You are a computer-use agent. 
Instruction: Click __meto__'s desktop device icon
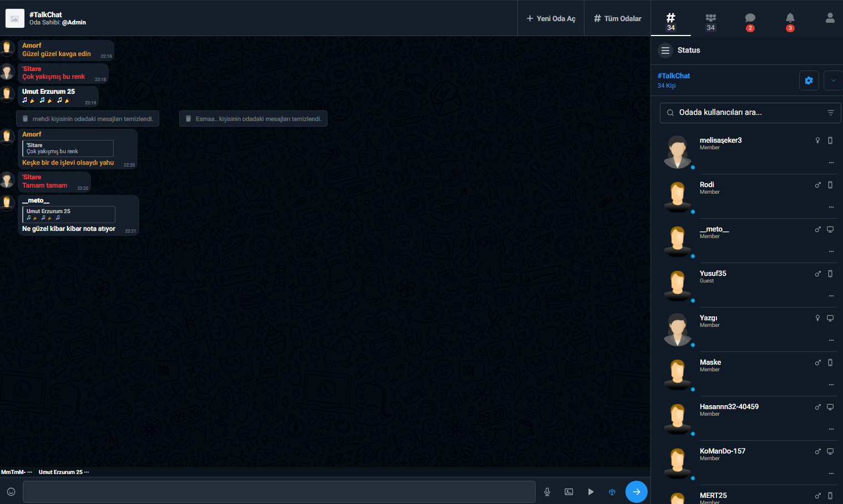(830, 229)
